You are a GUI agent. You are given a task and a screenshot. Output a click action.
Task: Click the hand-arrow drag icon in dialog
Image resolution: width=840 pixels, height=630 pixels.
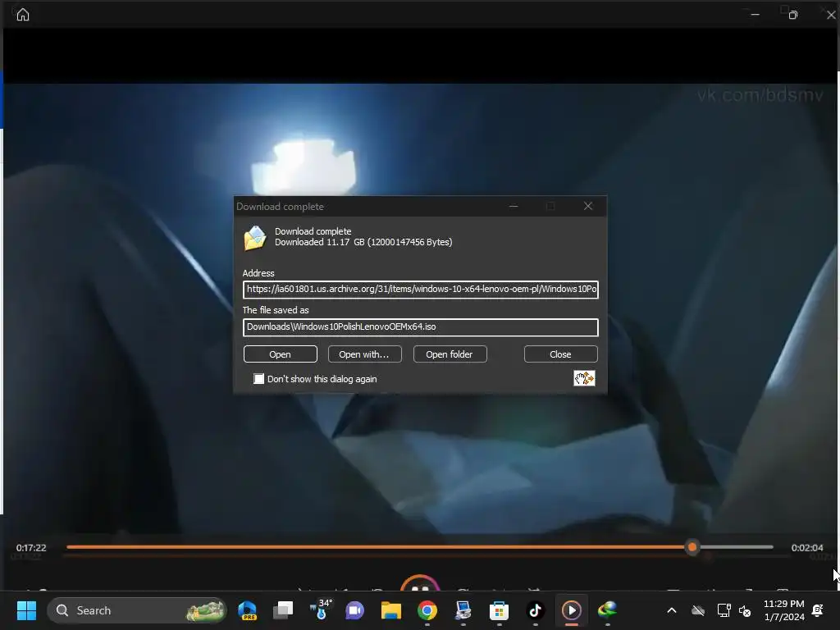pyautogui.click(x=584, y=378)
